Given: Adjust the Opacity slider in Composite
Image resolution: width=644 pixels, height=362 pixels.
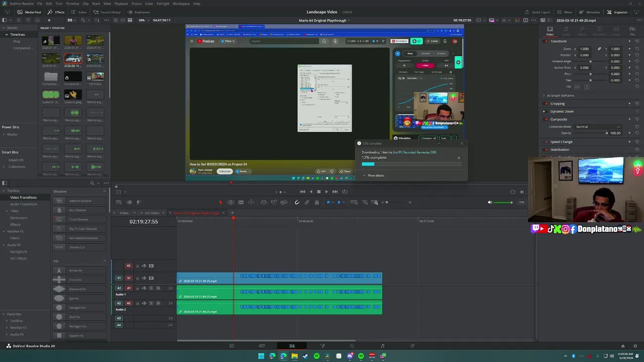Looking at the screenshot, I should coord(591,133).
